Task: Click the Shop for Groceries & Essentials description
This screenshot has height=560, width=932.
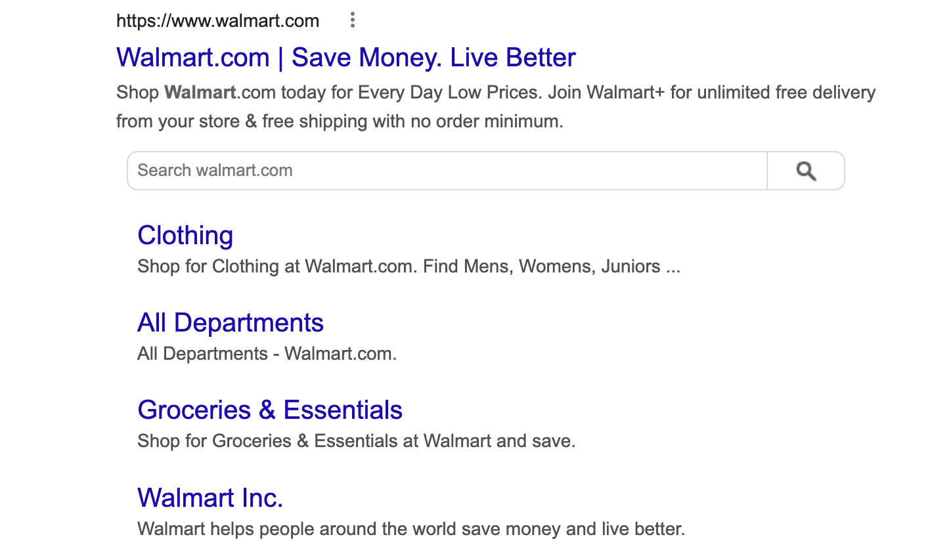Action: click(x=356, y=441)
